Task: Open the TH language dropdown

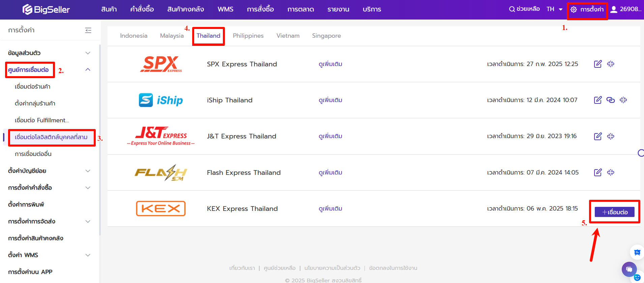Action: coord(554,9)
